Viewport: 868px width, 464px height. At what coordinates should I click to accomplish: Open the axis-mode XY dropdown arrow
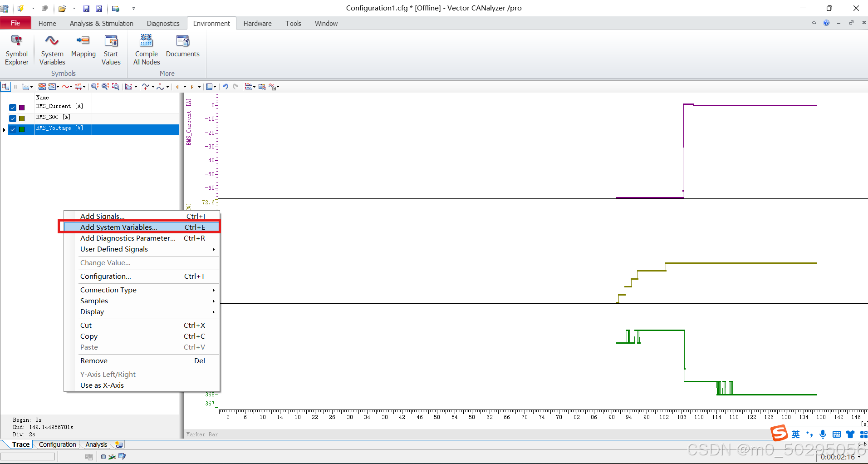[x=84, y=87]
